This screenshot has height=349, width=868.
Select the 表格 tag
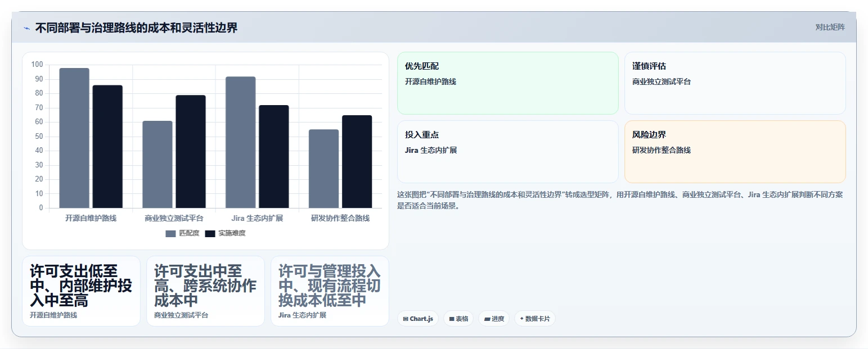pos(458,319)
